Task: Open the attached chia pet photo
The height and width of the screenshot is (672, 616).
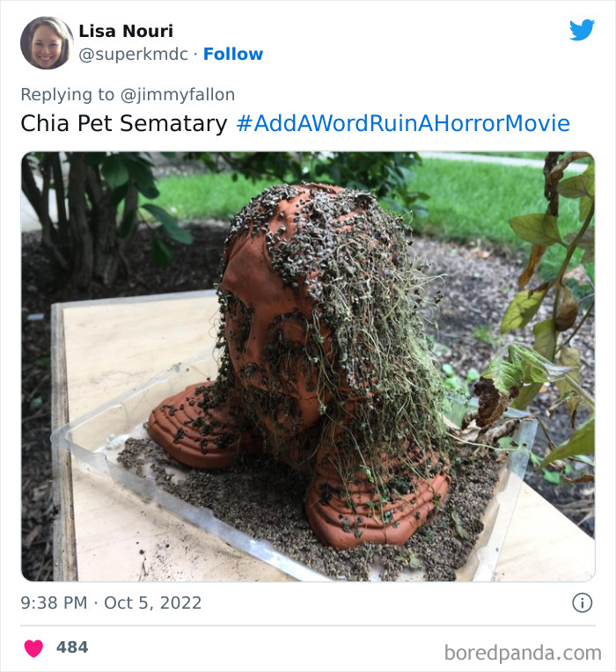Action: point(308,367)
